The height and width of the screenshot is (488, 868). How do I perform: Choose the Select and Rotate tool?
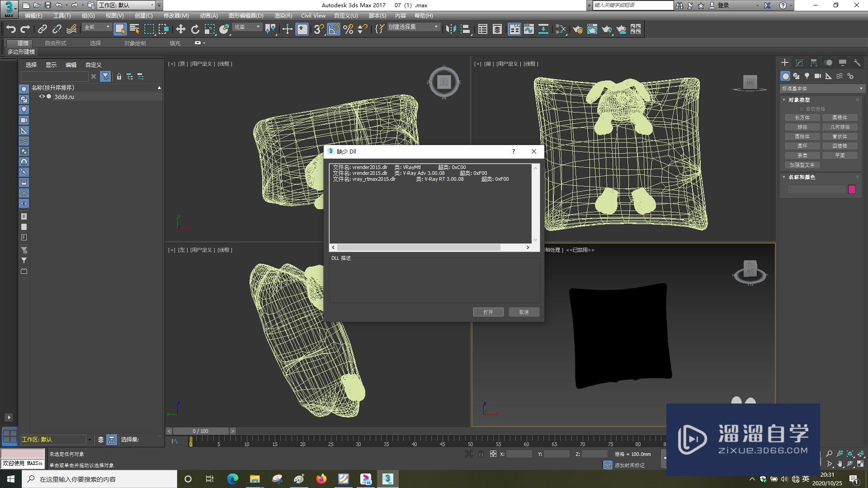tap(195, 29)
